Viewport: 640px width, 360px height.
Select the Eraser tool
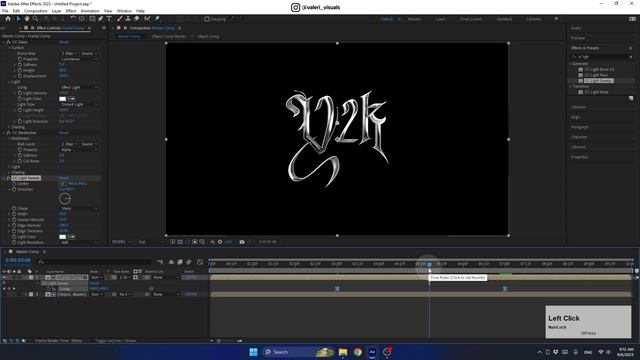[137, 19]
